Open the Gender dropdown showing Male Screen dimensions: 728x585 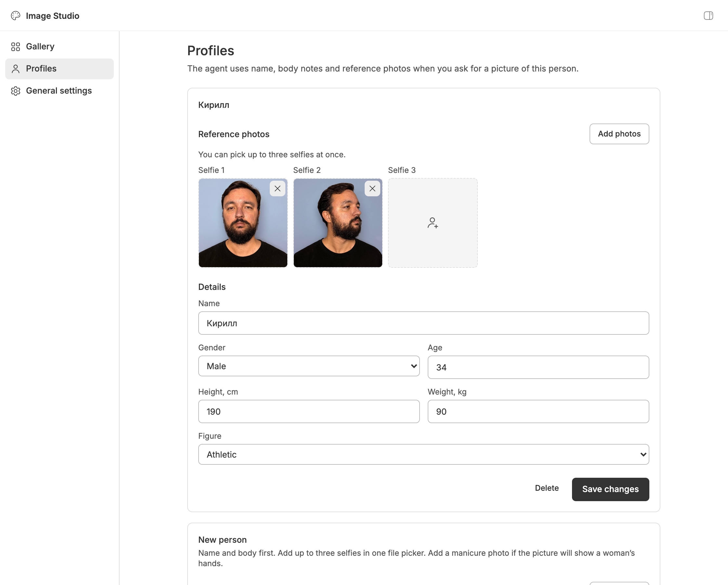[309, 366]
